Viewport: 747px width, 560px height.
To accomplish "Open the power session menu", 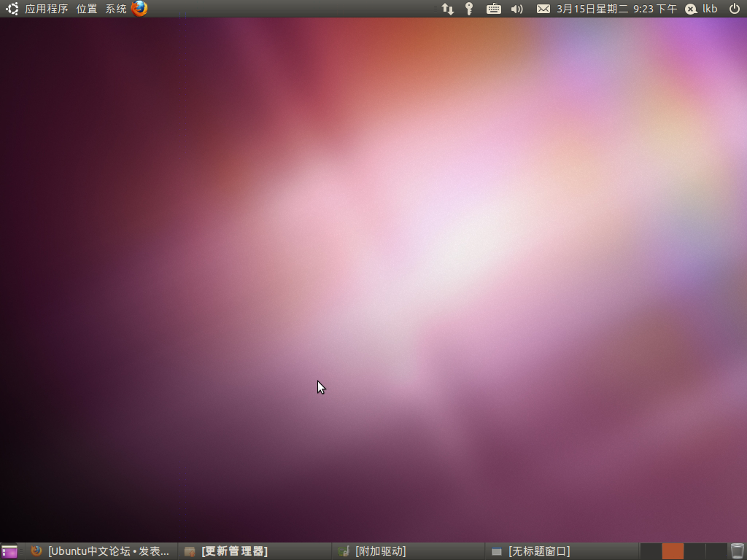I will (735, 9).
